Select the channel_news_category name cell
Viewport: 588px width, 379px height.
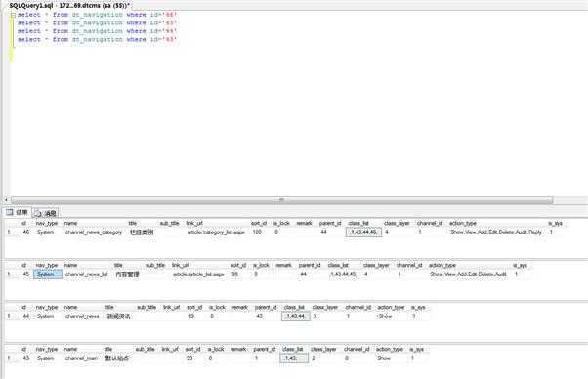click(94, 232)
